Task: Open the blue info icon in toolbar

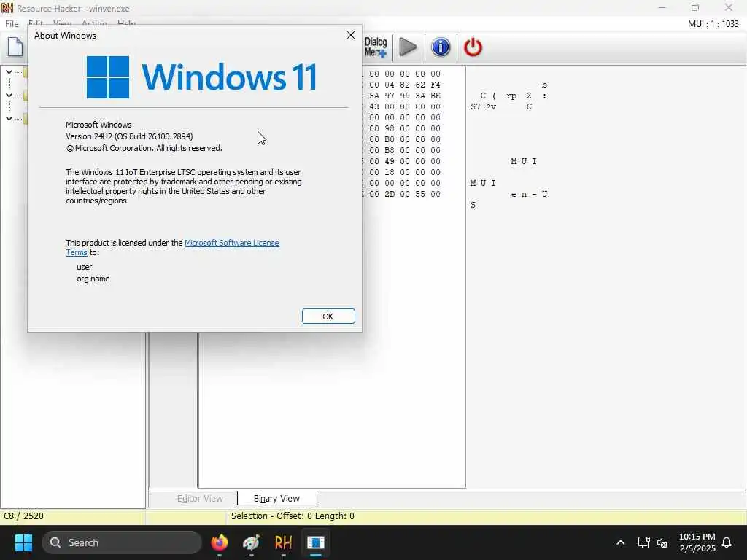Action: point(441,47)
